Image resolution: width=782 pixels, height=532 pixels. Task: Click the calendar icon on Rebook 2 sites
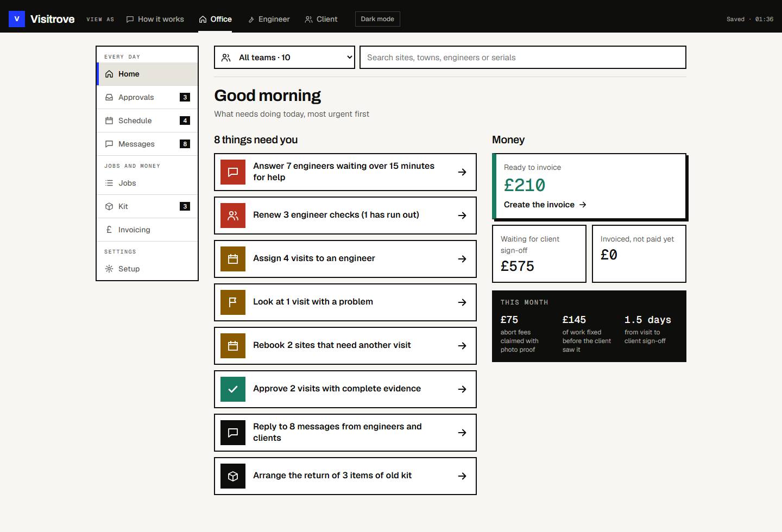point(233,346)
